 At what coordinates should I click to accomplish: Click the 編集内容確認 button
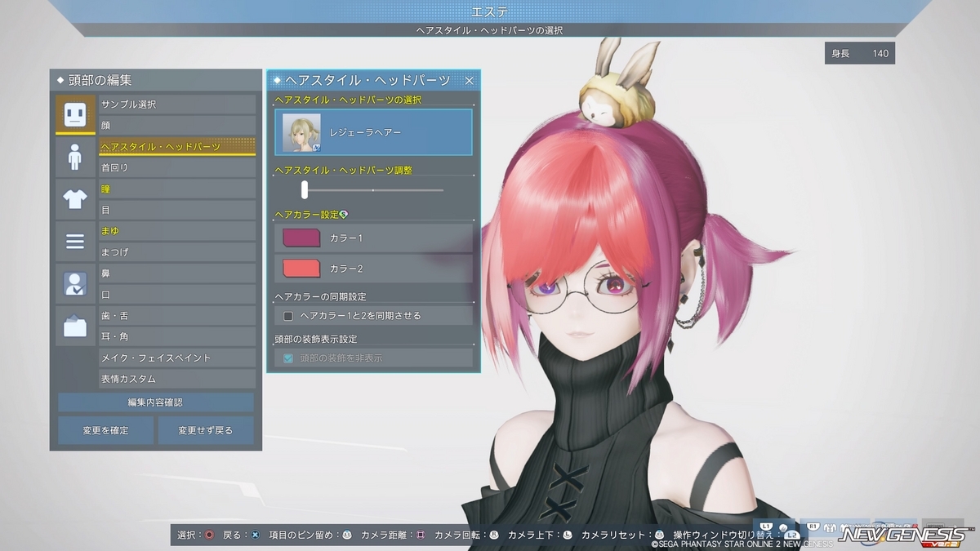click(155, 402)
